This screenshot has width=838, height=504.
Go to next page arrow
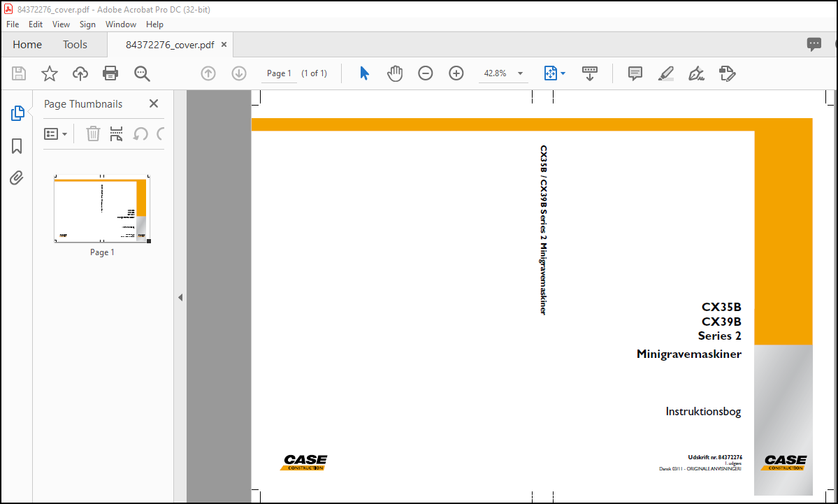click(239, 73)
